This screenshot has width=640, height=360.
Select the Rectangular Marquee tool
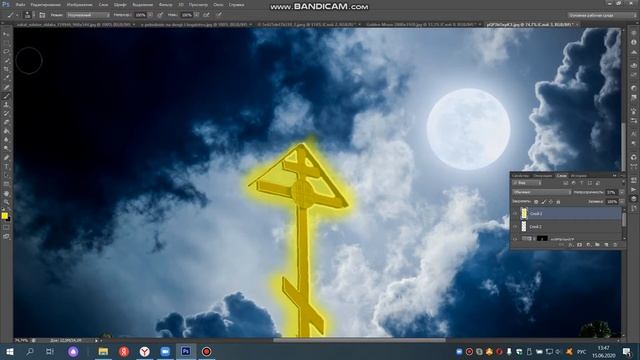pyautogui.click(x=6, y=43)
